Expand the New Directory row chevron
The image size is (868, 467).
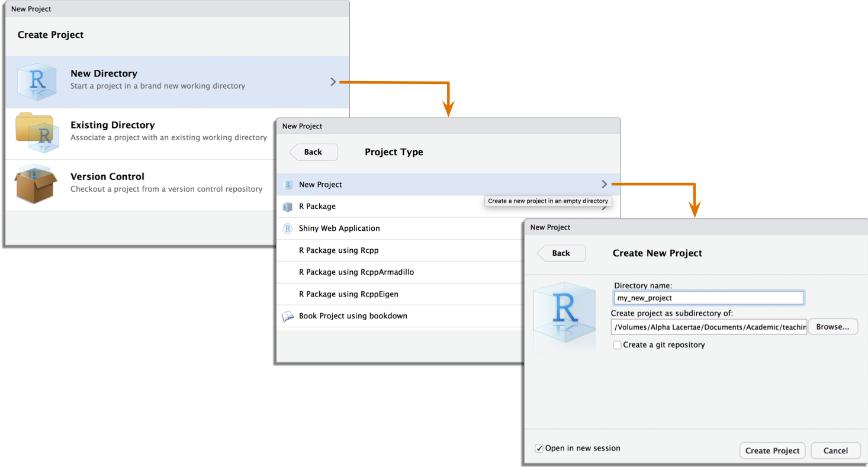pos(333,82)
